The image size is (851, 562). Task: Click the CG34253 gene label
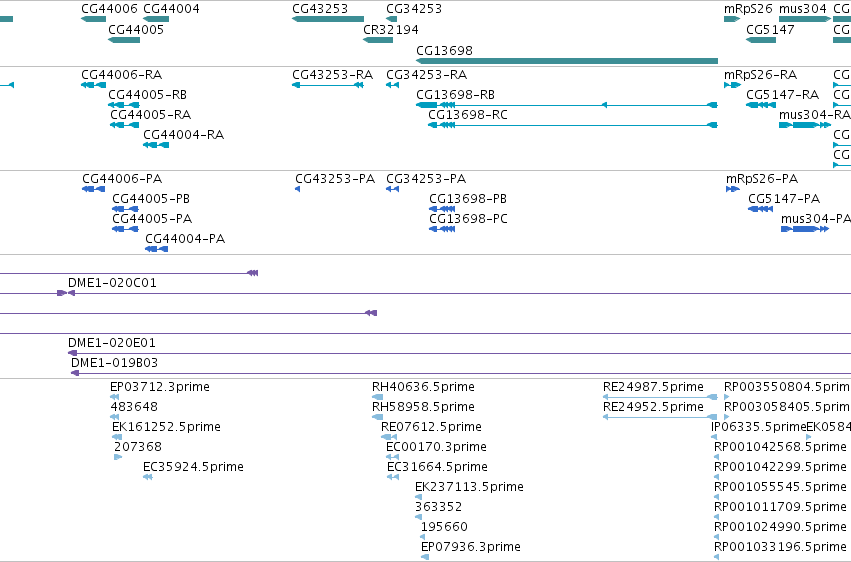[x=414, y=9]
